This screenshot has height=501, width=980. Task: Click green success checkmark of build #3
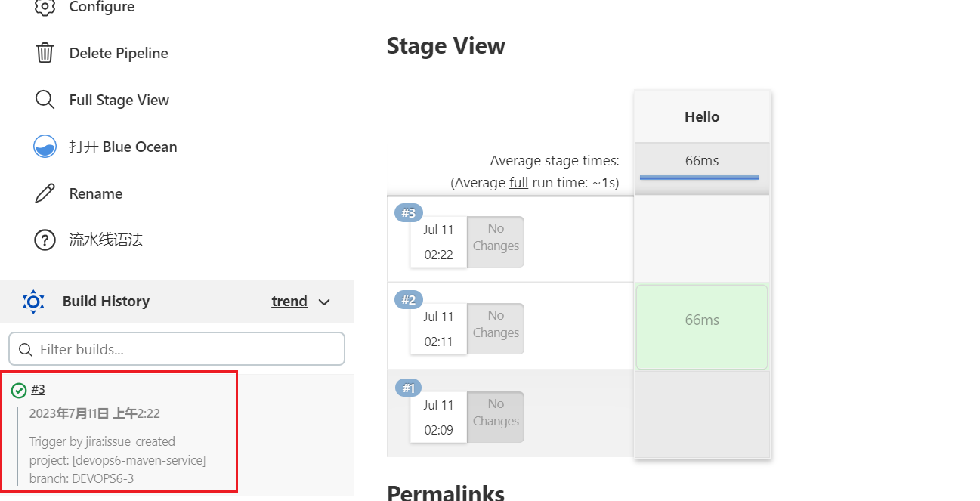click(19, 390)
